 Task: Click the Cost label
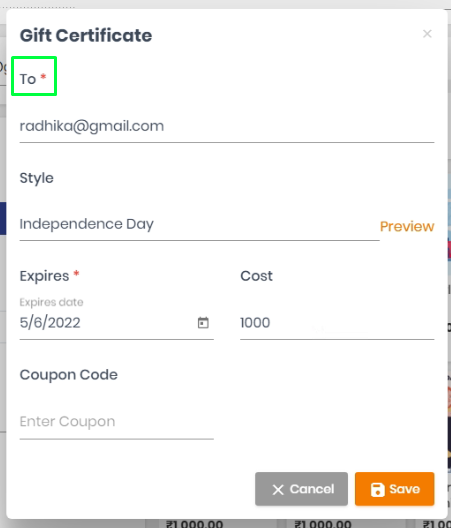tap(256, 276)
